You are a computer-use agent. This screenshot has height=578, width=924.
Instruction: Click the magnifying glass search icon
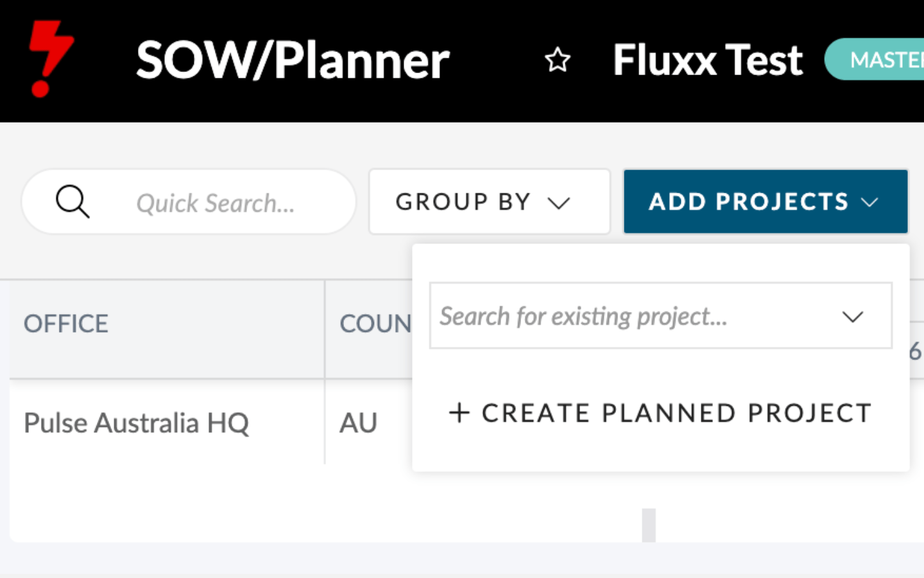click(72, 202)
